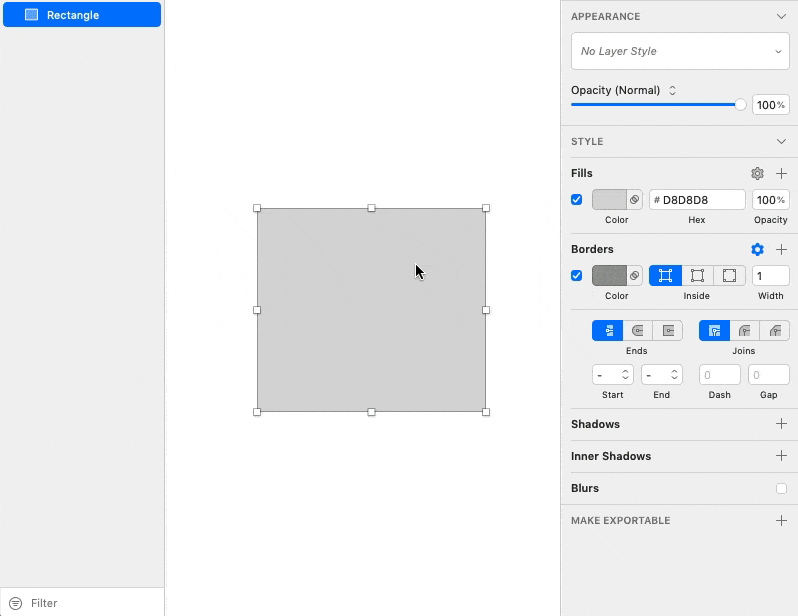This screenshot has height=616, width=798.
Task: Add a new fill with plus icon
Action: coord(781,174)
